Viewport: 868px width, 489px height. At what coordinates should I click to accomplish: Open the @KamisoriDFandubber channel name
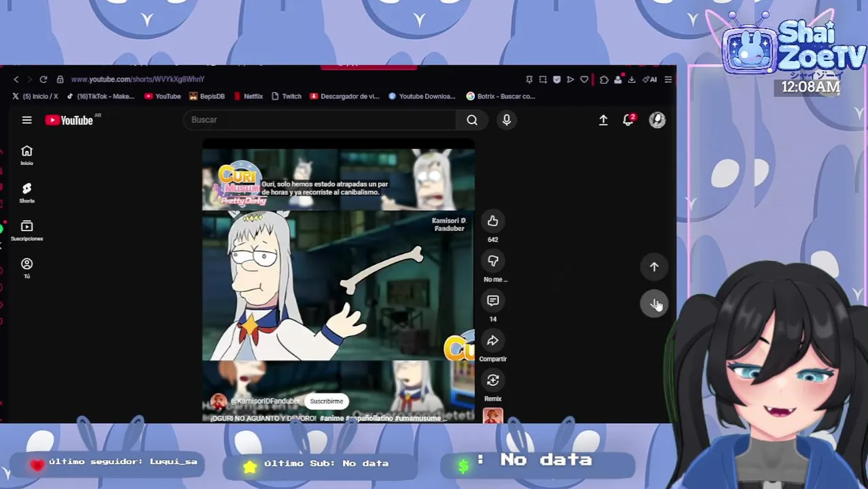pyautogui.click(x=265, y=401)
